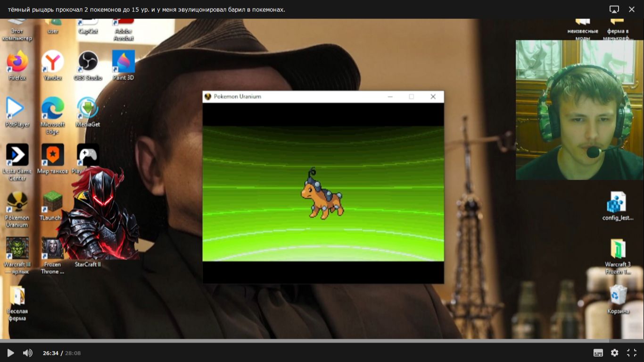Screen dimensions: 644x362
Task: Open video player settings gear
Action: (x=615, y=353)
